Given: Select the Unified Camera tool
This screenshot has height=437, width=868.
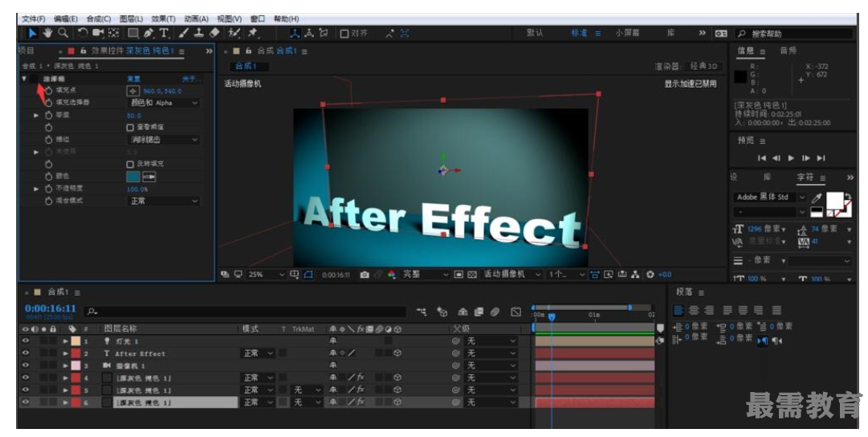Looking at the screenshot, I should click(99, 33).
